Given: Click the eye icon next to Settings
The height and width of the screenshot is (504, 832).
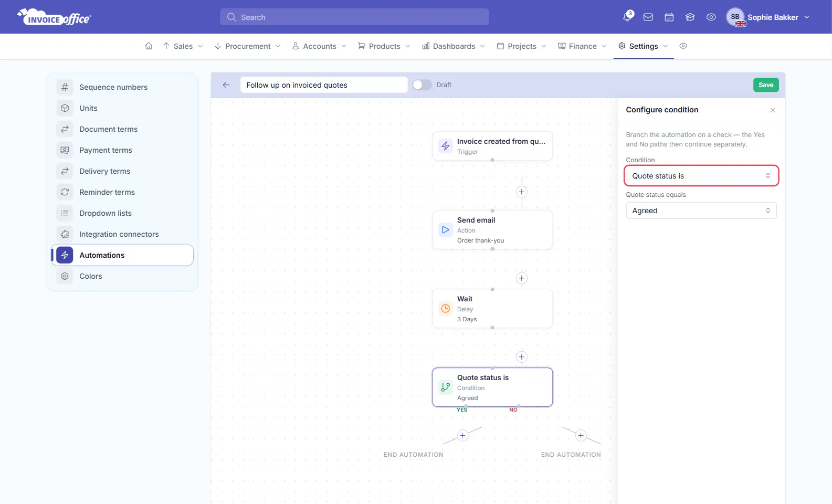Looking at the screenshot, I should [683, 46].
